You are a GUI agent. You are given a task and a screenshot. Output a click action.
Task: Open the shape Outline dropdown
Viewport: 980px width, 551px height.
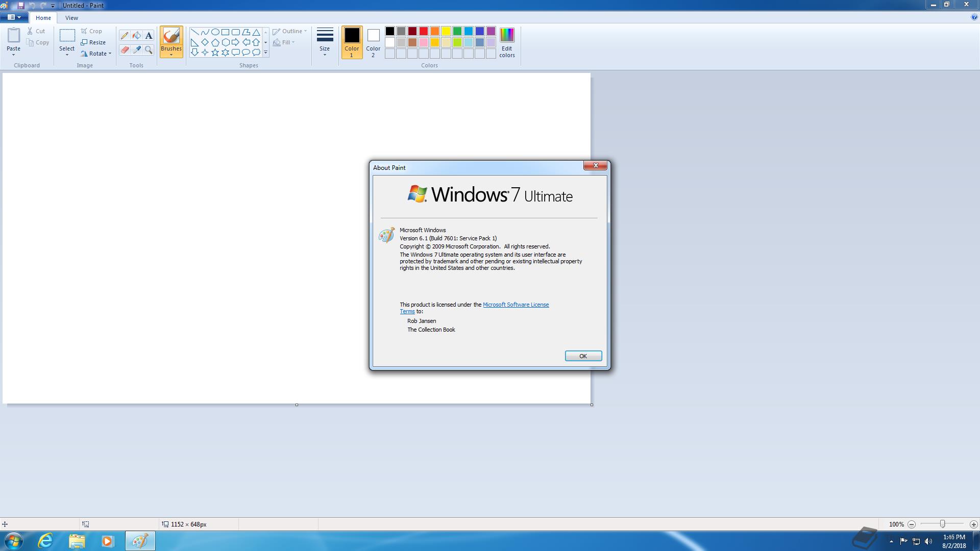[289, 31]
